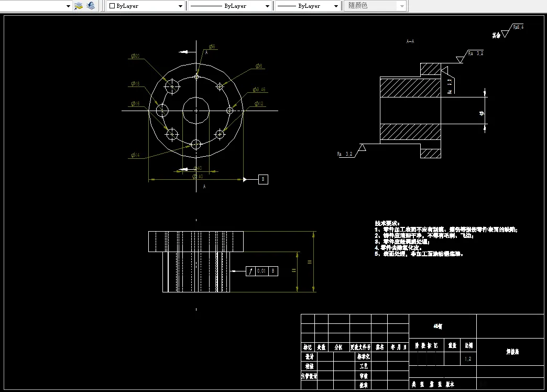Select the 年月日 title block cell
This screenshot has width=547, height=392.
coord(398,347)
